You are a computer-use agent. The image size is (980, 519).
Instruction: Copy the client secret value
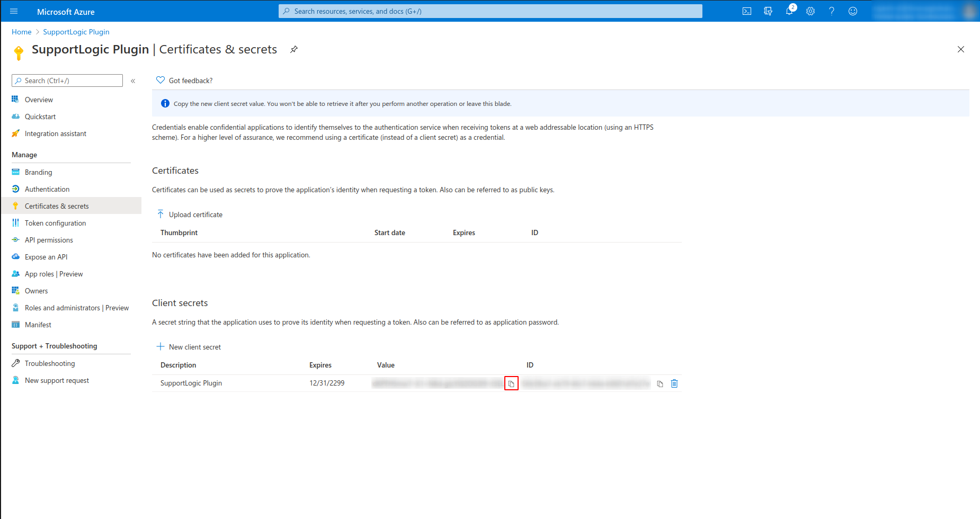tap(511, 383)
